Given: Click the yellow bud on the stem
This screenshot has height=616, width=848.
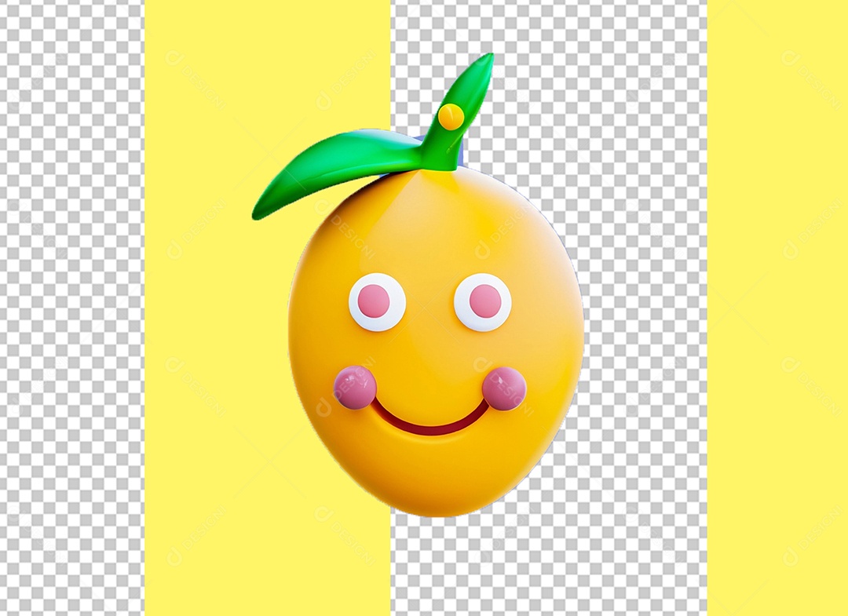Looking at the screenshot, I should [450, 116].
